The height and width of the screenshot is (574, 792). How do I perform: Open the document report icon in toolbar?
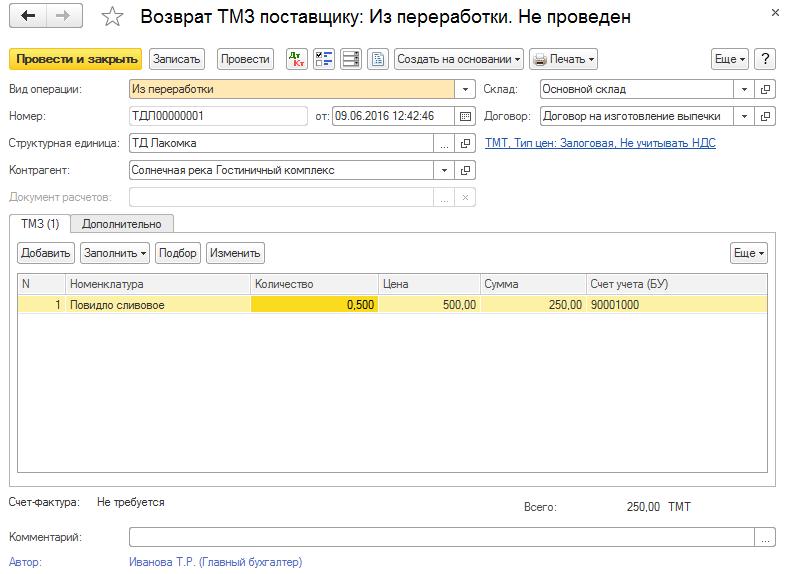coord(378,59)
